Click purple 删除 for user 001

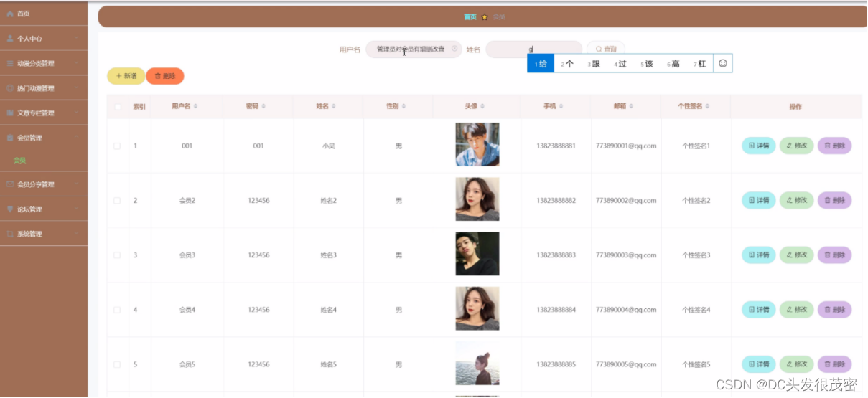[x=835, y=146]
